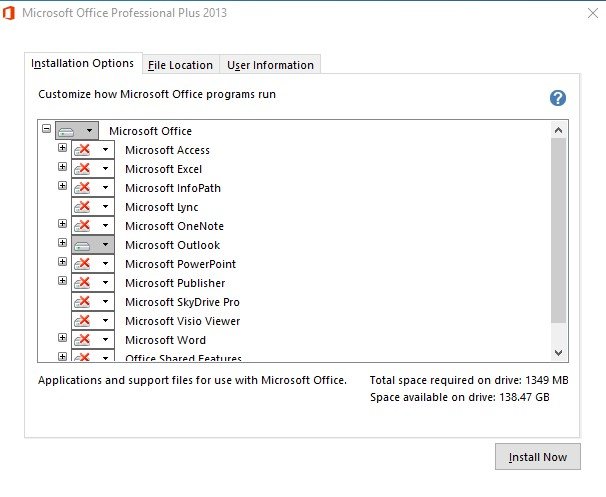Collapse the Microsoft Office root tree node
The height and width of the screenshot is (497, 606).
46,128
